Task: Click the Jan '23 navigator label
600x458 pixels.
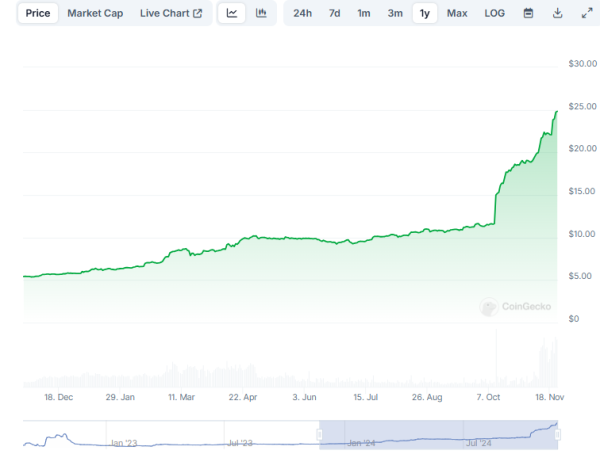Action: coord(124,443)
